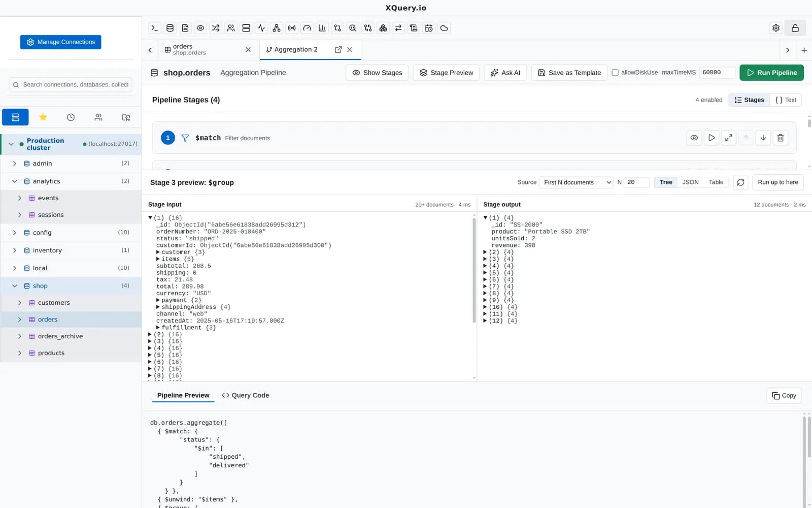Screen dimensions: 812x508
Task: Click the scroll script toolbar icon
Action: 414,28
